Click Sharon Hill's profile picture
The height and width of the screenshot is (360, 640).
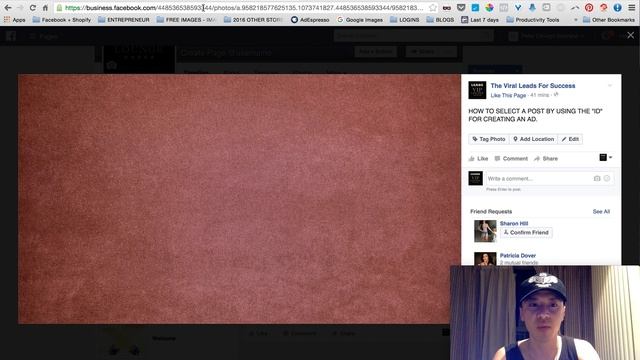pyautogui.click(x=485, y=231)
